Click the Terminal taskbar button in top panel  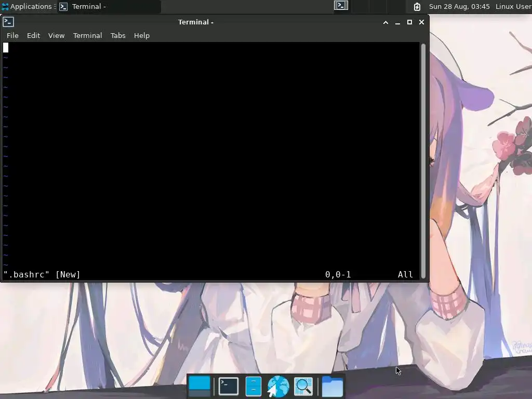pos(109,6)
